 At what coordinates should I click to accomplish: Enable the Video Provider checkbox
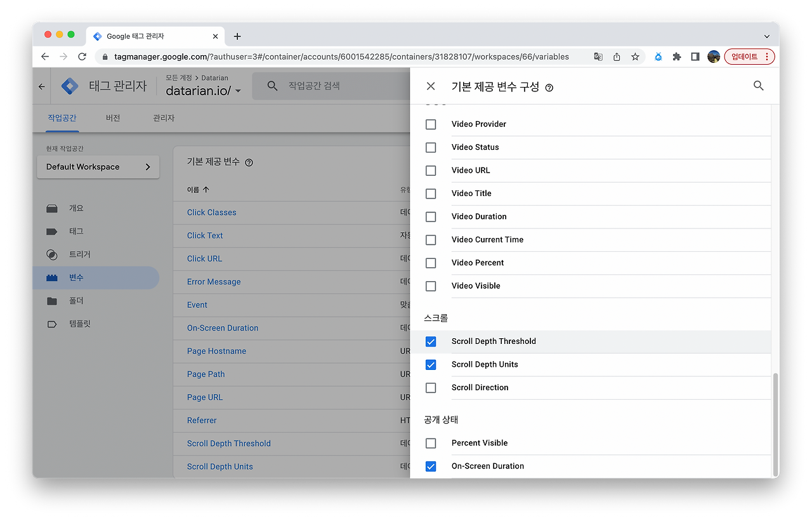431,124
